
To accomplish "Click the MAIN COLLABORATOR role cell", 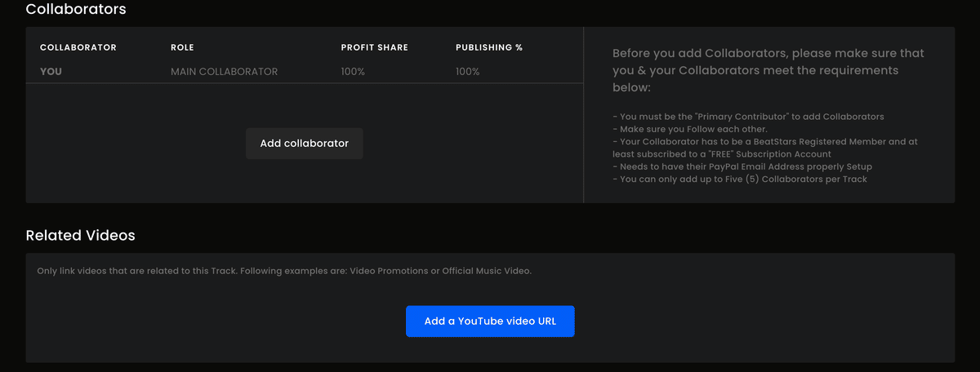I will tap(224, 72).
